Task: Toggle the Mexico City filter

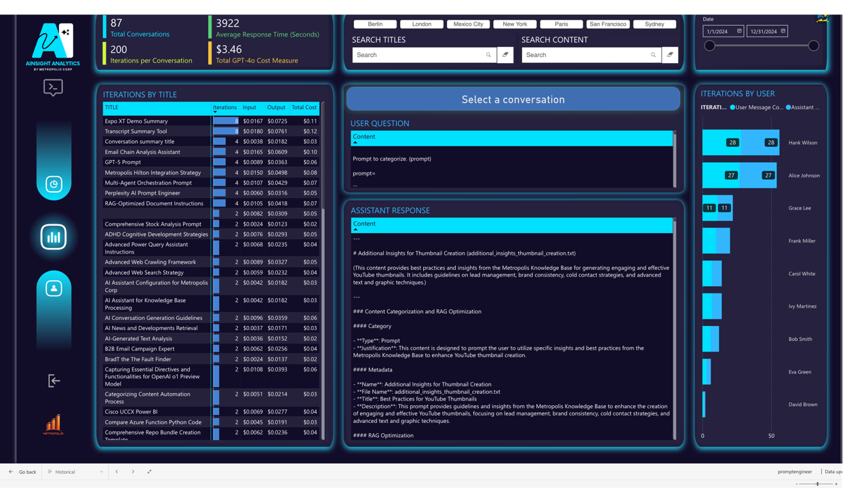Action: 469,24
